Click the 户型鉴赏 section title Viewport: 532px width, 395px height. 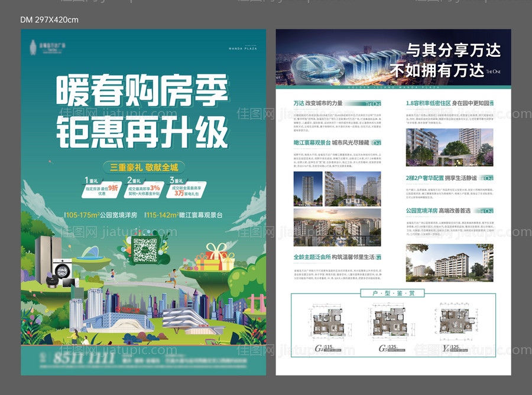click(x=392, y=293)
